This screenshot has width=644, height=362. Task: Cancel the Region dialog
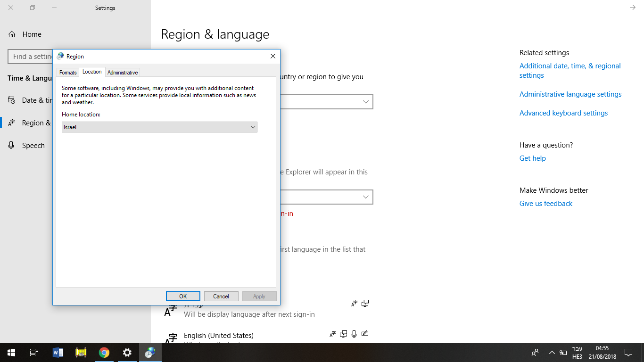[221, 296]
